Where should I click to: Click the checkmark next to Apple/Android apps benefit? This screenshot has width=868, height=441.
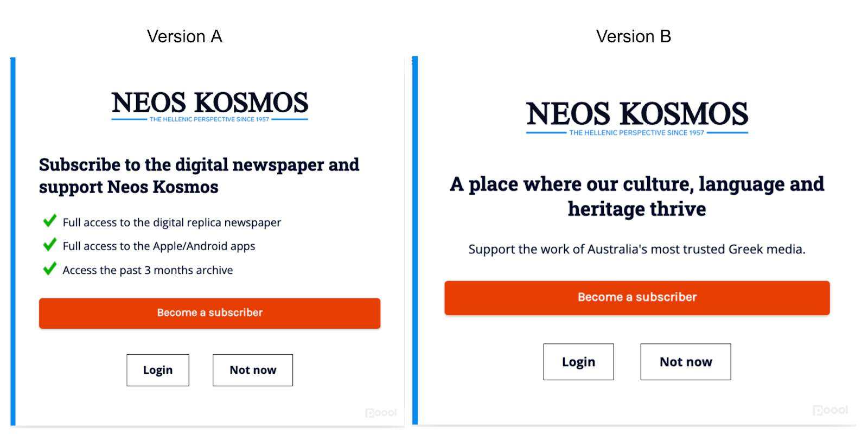point(49,245)
